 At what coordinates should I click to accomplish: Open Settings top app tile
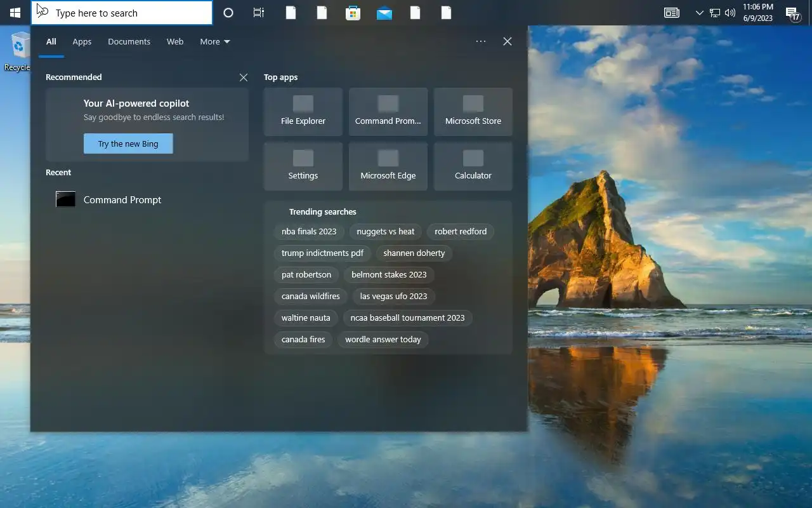pyautogui.click(x=303, y=166)
